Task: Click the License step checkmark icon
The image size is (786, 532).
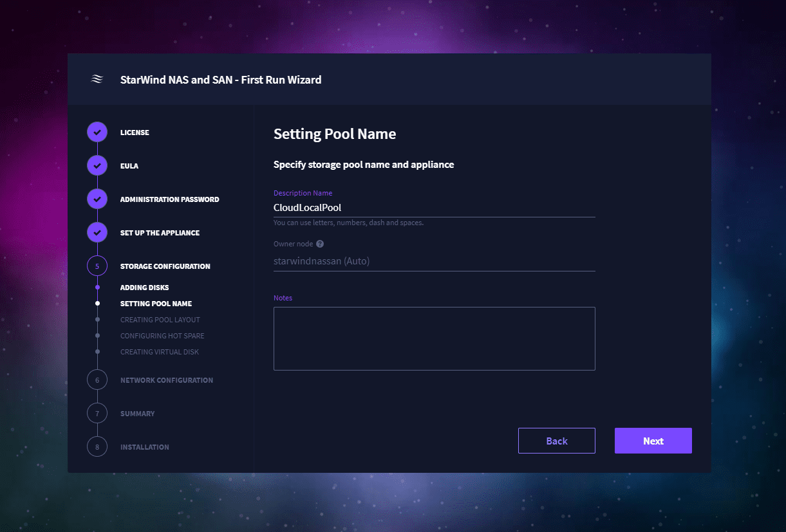Action: click(x=97, y=133)
